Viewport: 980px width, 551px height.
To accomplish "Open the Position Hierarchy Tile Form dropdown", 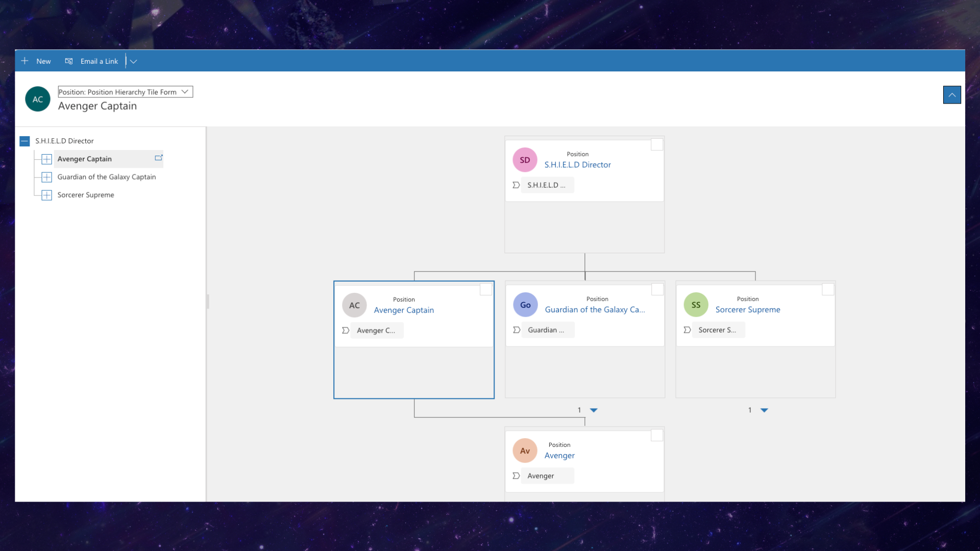I will (125, 92).
